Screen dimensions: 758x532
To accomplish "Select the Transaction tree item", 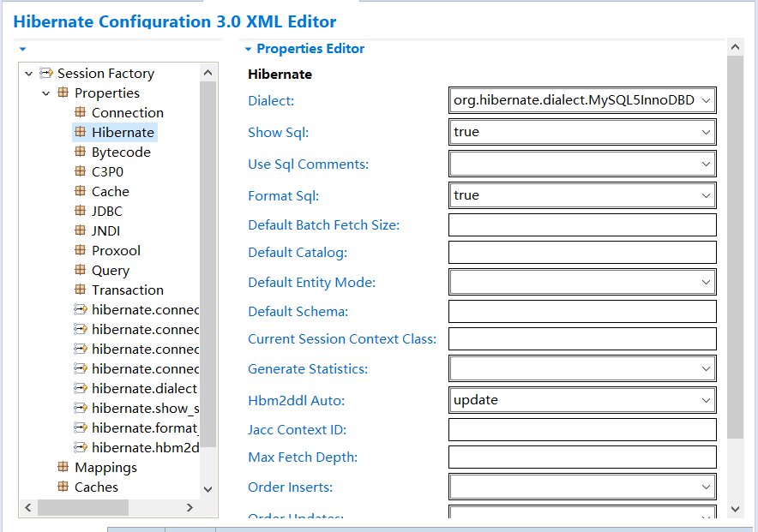I will click(x=128, y=290).
